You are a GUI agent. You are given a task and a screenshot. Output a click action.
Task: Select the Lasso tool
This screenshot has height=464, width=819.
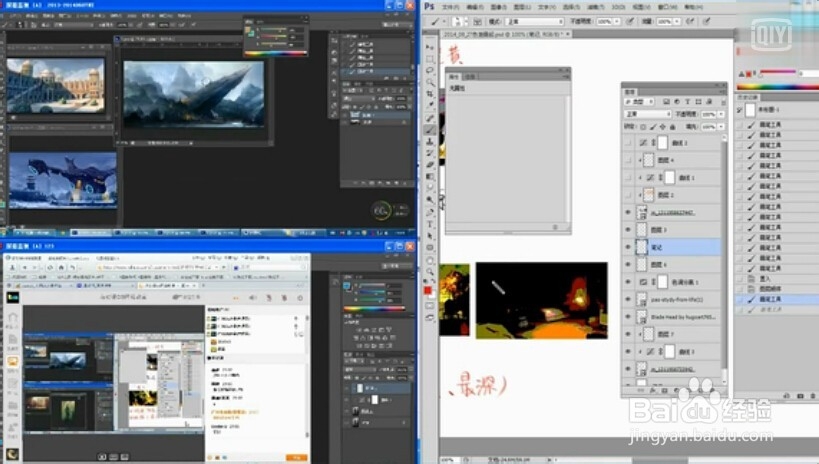430,71
